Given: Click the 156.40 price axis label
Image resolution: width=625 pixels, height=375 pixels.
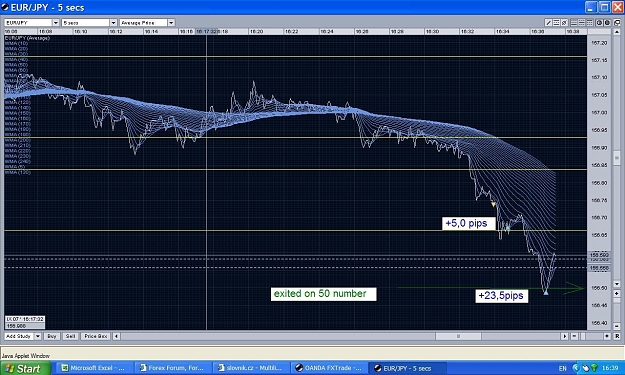Looking at the screenshot, I should click(599, 323).
